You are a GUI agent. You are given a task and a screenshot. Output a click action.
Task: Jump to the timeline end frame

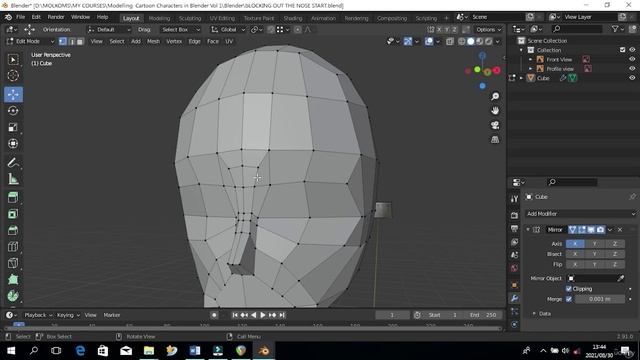click(x=282, y=315)
